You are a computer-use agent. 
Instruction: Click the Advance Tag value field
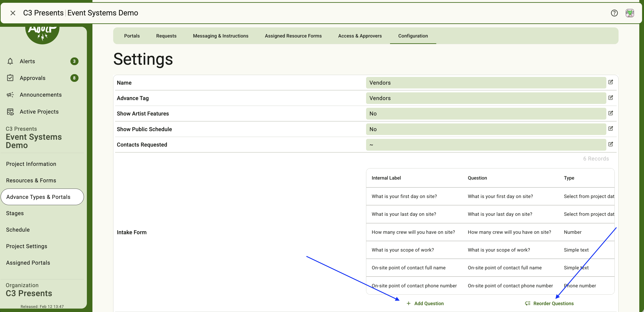[486, 98]
